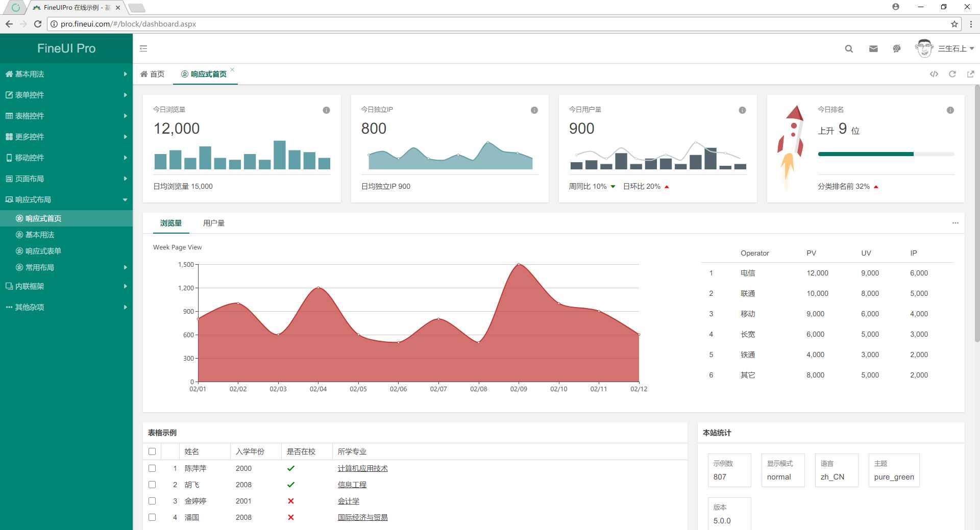Bookmark this page with the star icon

(x=954, y=24)
